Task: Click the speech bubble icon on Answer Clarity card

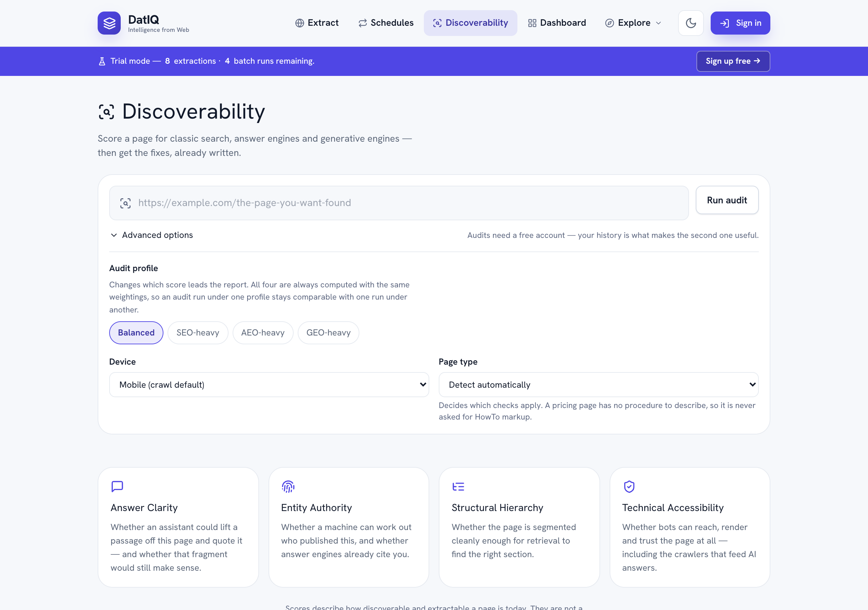Action: pyautogui.click(x=117, y=486)
